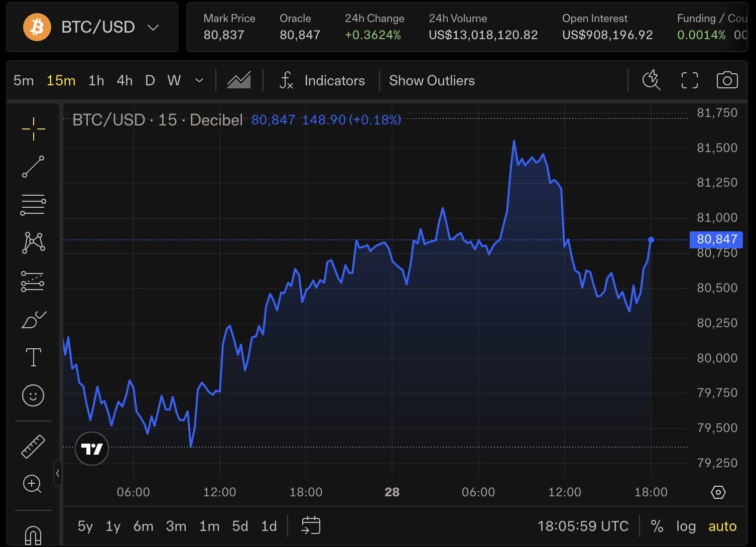Activate the zoom in tool
The width and height of the screenshot is (756, 547).
pyautogui.click(x=33, y=484)
